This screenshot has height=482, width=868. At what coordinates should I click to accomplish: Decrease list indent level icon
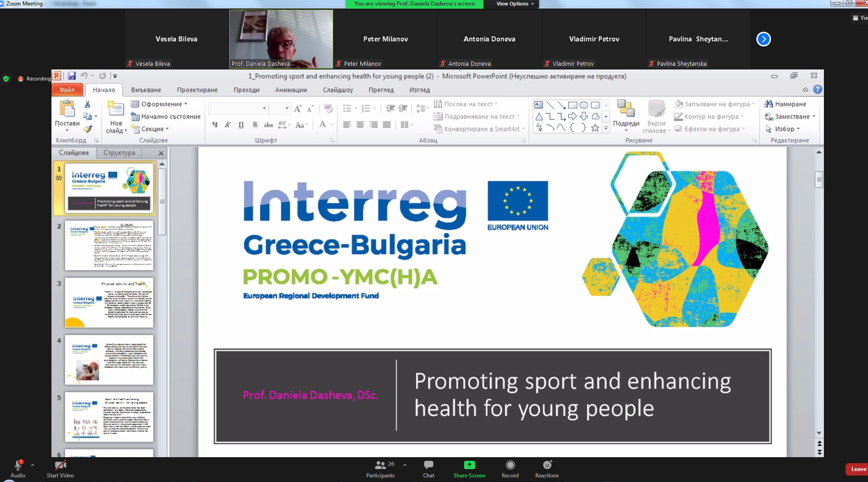(x=390, y=109)
